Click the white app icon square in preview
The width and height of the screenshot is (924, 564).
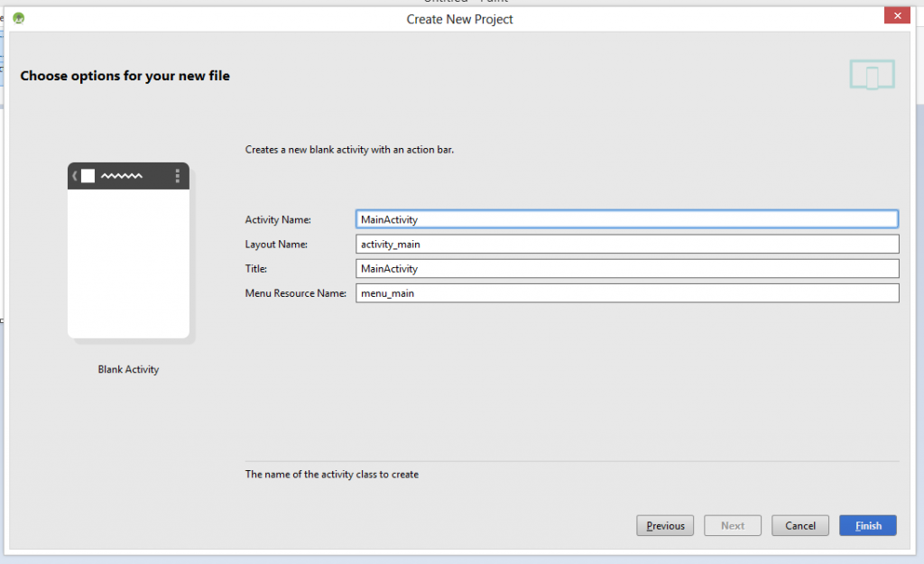pos(88,176)
